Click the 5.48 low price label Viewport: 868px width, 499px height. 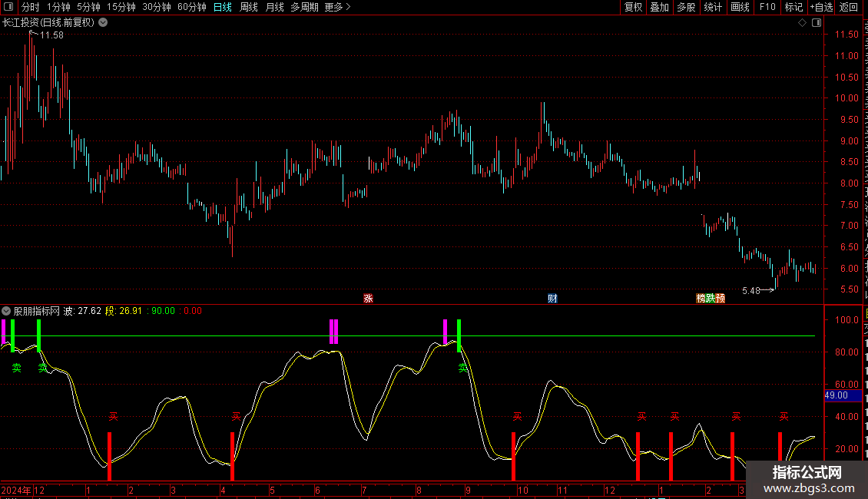click(750, 290)
